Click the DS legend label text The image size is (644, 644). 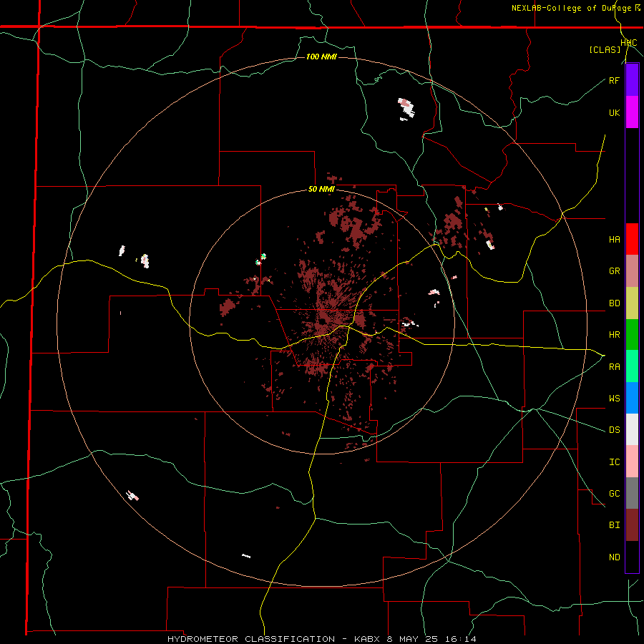(614, 430)
